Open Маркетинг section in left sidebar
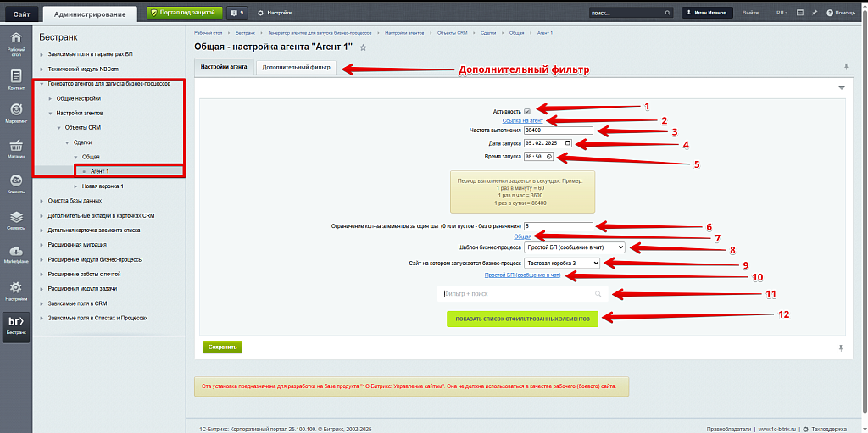The height and width of the screenshot is (433, 868). [x=16, y=113]
